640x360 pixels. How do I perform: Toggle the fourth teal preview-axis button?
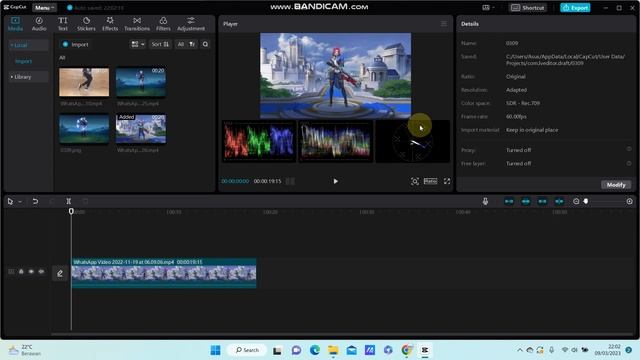click(x=559, y=201)
